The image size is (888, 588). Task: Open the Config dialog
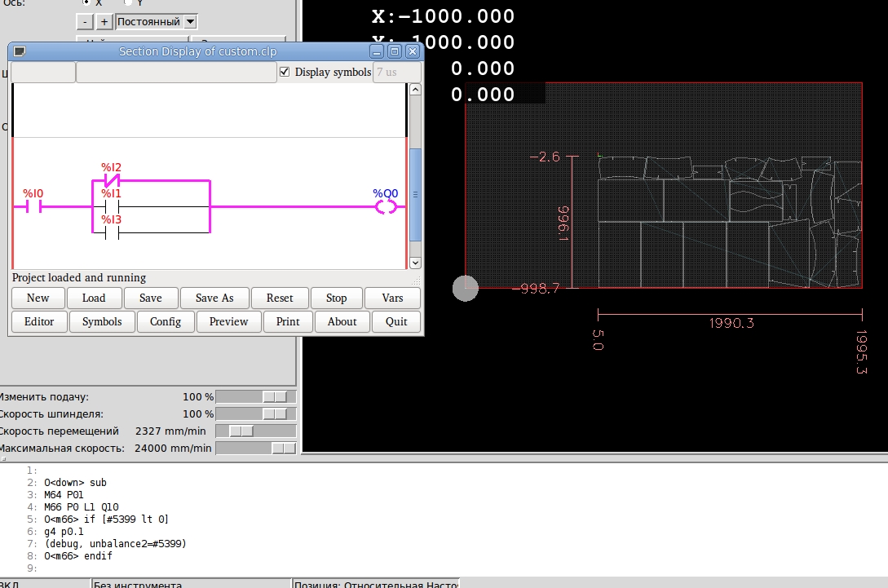(166, 322)
